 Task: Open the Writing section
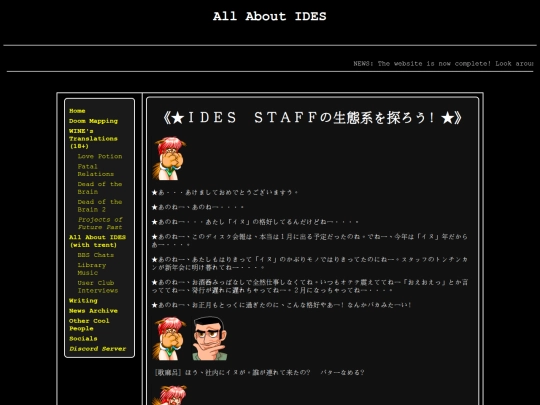pos(83,301)
